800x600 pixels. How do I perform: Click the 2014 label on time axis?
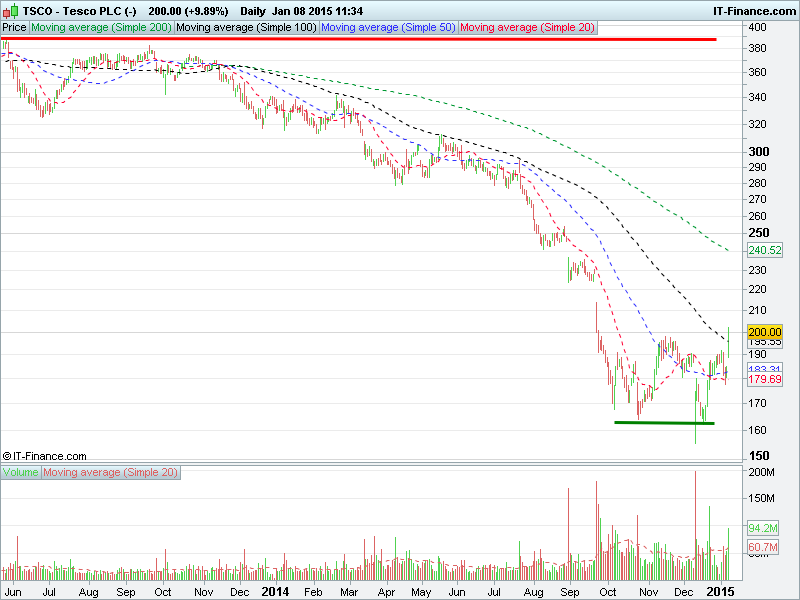coord(275,592)
